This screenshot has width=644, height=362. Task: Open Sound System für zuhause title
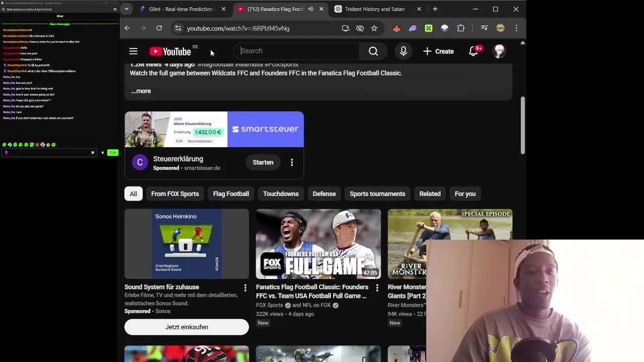click(162, 287)
